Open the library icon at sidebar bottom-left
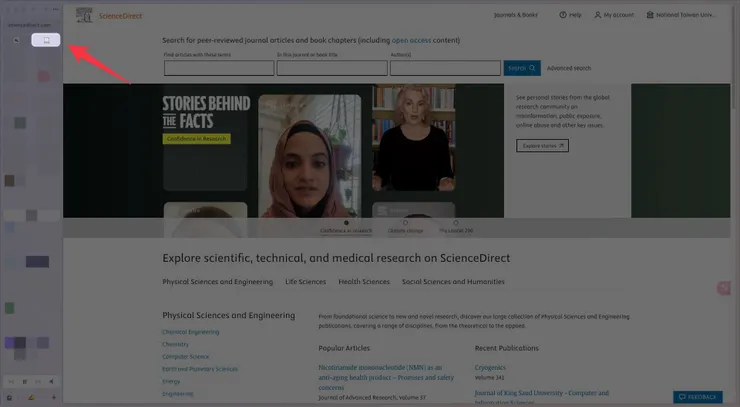 coord(9,398)
